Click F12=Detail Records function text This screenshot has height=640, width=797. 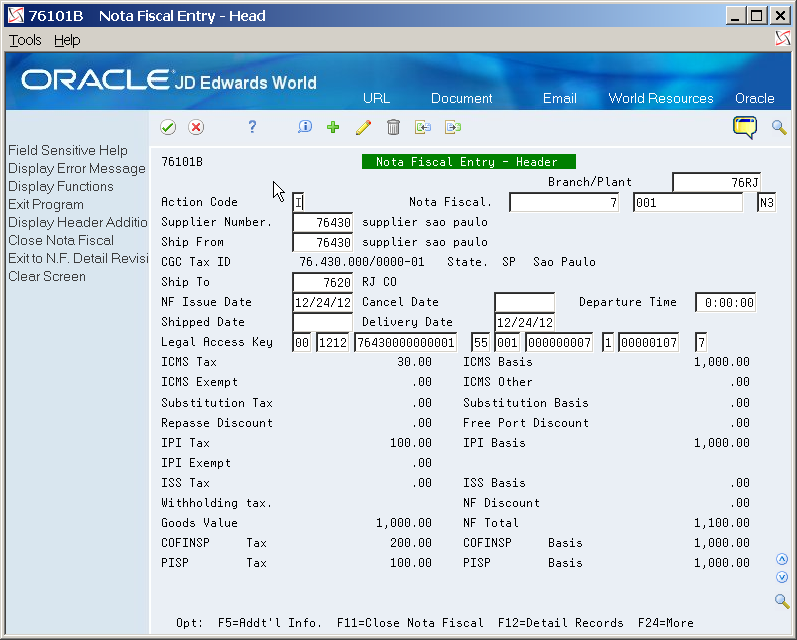[x=561, y=623]
